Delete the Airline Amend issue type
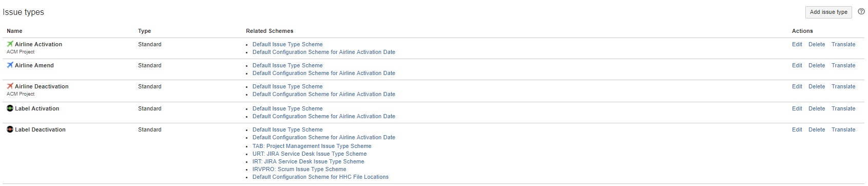The width and height of the screenshot is (868, 186). 817,66
